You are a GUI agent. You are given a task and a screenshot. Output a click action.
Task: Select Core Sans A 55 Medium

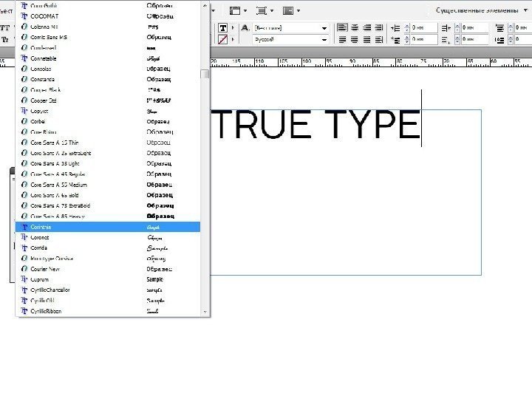108,185
